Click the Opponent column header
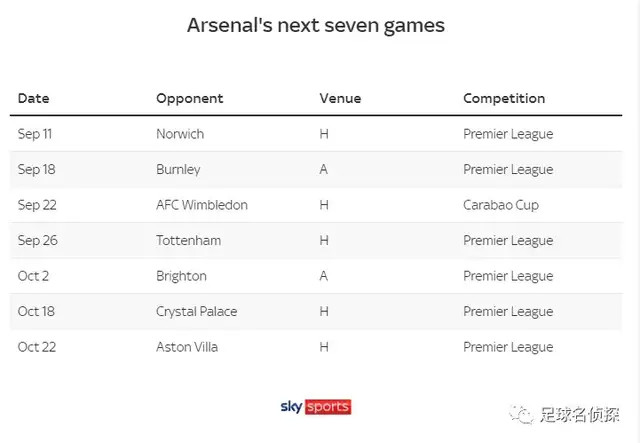Image resolution: width=640 pixels, height=443 pixels. pyautogui.click(x=190, y=98)
